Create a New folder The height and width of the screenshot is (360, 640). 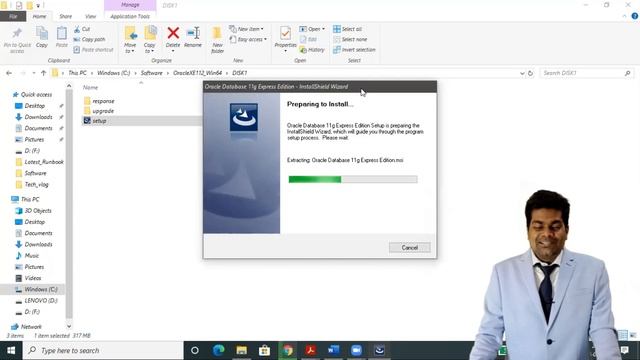click(217, 40)
